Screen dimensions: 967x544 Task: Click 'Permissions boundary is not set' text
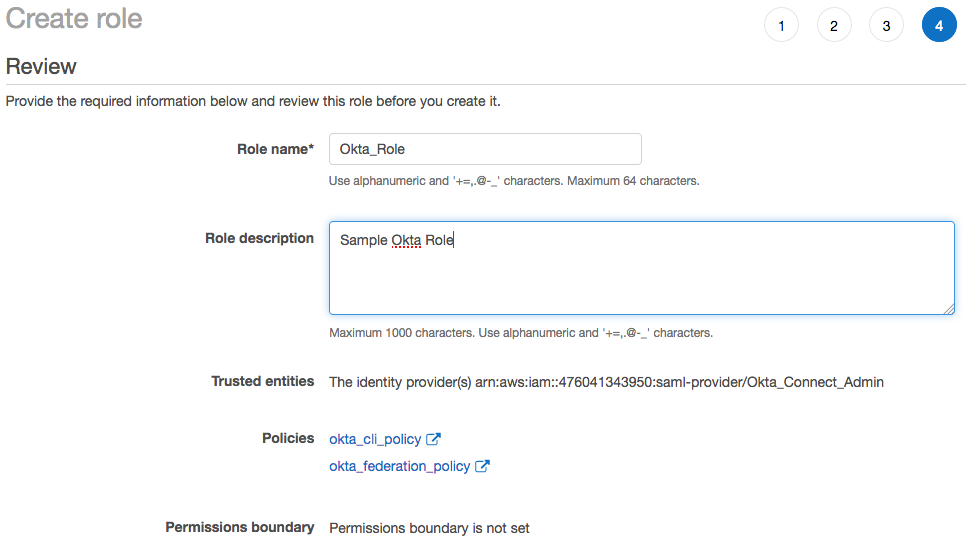[x=429, y=528]
